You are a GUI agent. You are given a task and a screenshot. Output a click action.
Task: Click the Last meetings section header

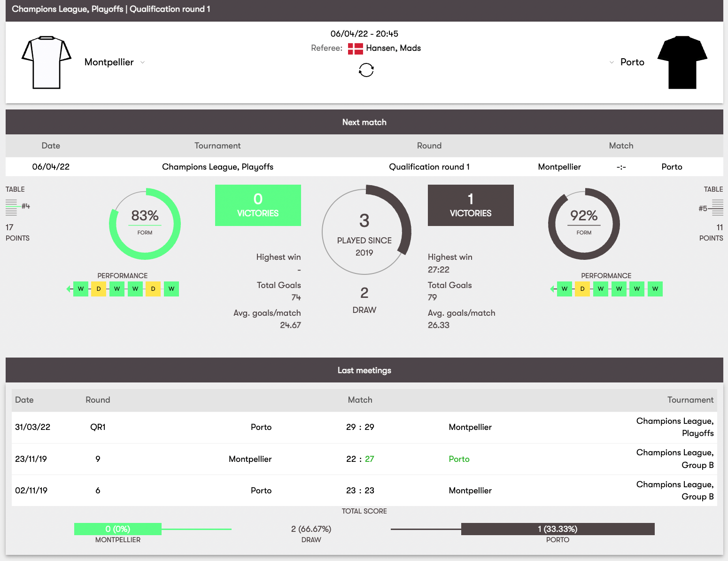click(x=364, y=370)
